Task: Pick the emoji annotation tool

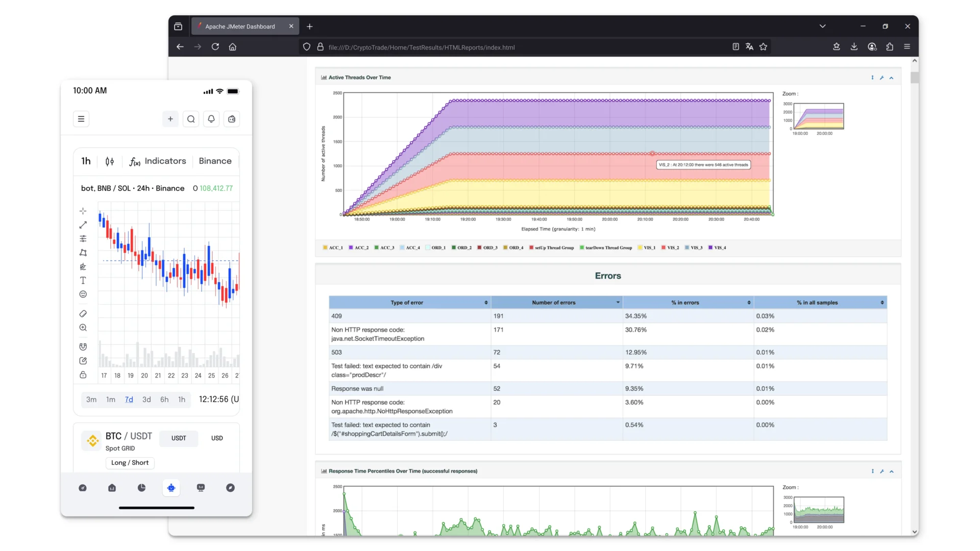Action: pos(83,294)
